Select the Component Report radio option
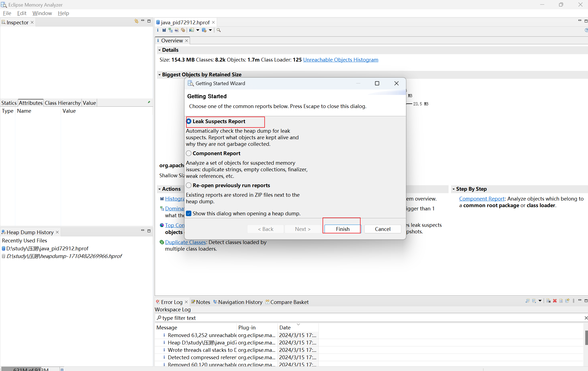The height and width of the screenshot is (371, 588). (x=189, y=153)
